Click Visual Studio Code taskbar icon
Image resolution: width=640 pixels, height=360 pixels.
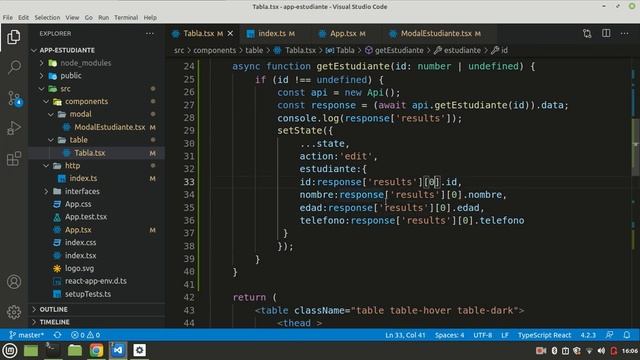[118, 350]
